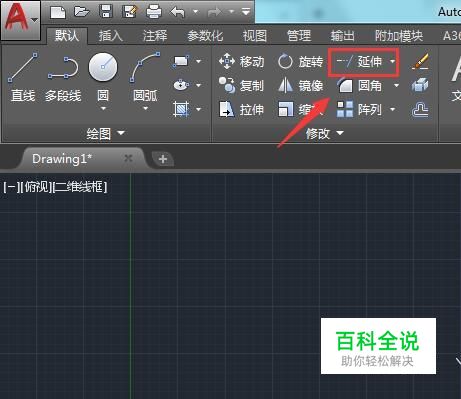Add a new drawing tab with plus

163,159
